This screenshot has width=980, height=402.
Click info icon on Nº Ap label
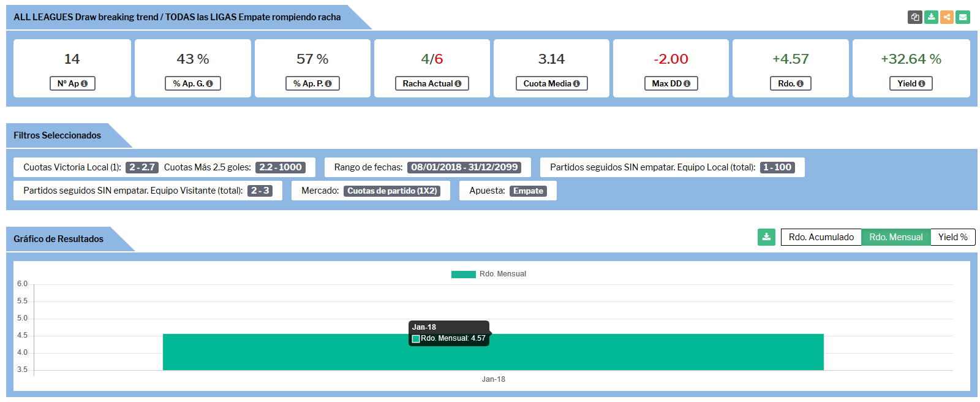pos(84,84)
